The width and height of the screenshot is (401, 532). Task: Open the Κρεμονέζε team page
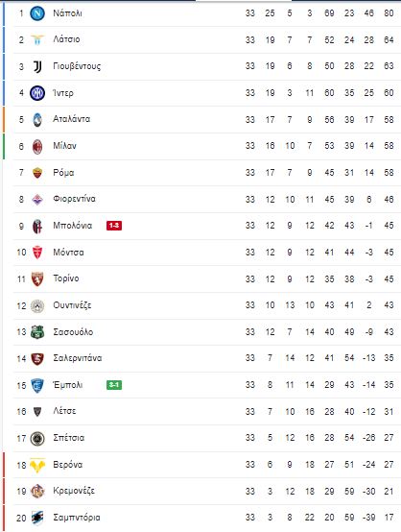coord(74,491)
